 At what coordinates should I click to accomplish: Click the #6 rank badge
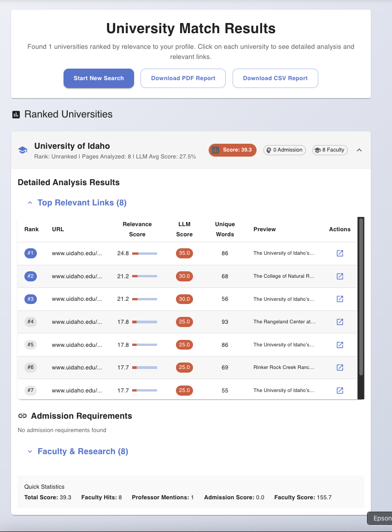[30, 368]
